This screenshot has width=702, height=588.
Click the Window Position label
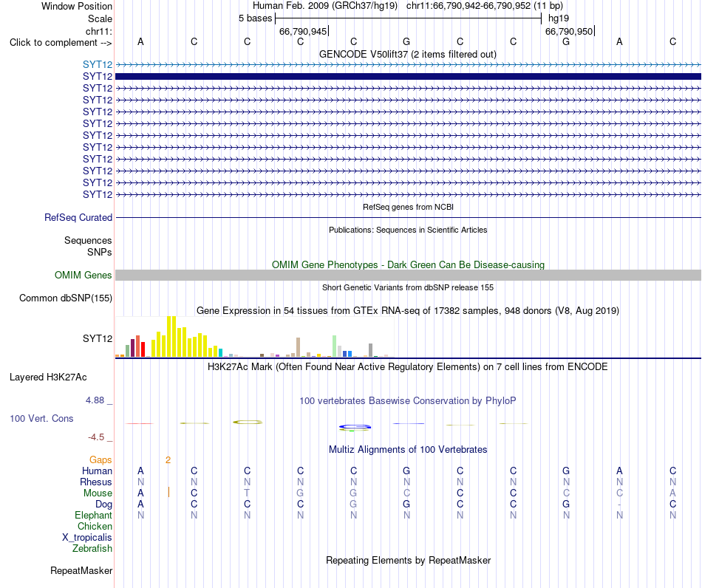(x=77, y=6)
